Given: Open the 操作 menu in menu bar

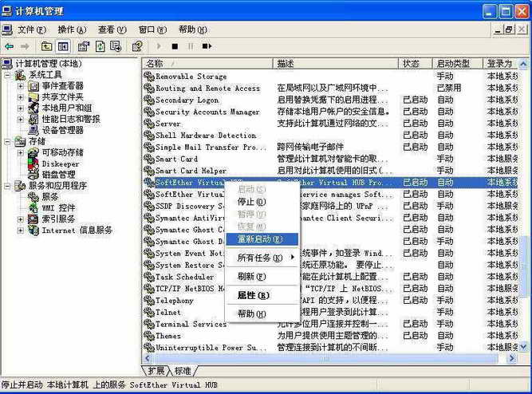Looking at the screenshot, I should pyautogui.click(x=71, y=30).
